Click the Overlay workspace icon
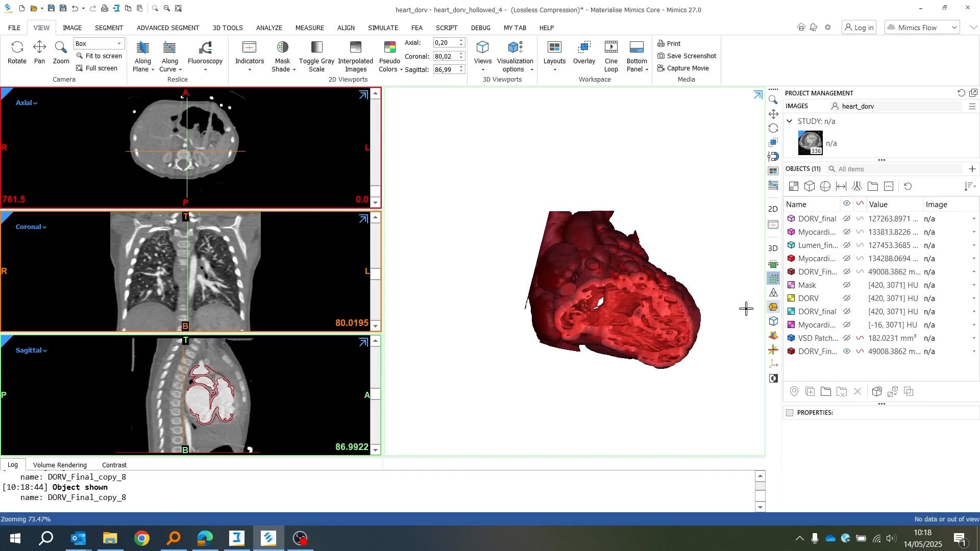 (x=584, y=48)
